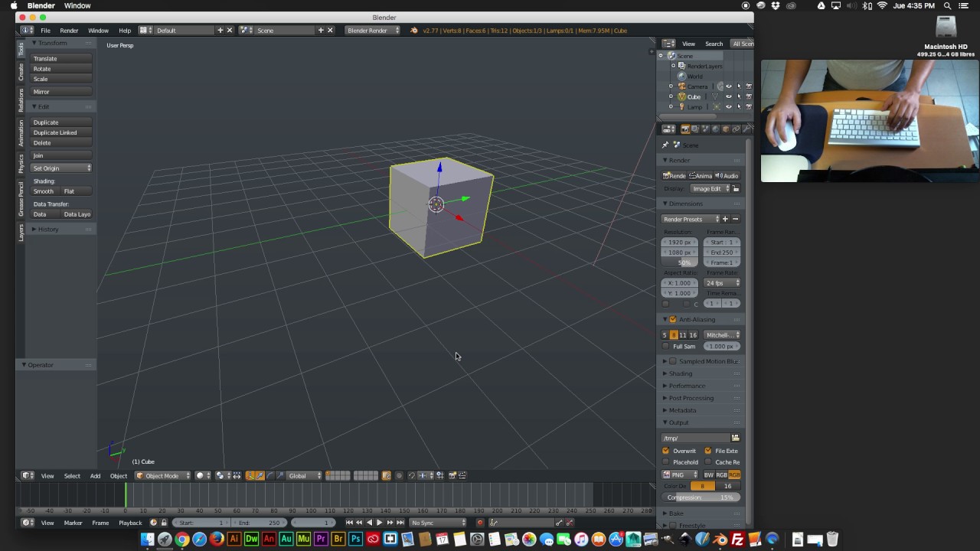This screenshot has height=551, width=980.
Task: Open the Scene properties tab icon
Action: pyautogui.click(x=705, y=129)
